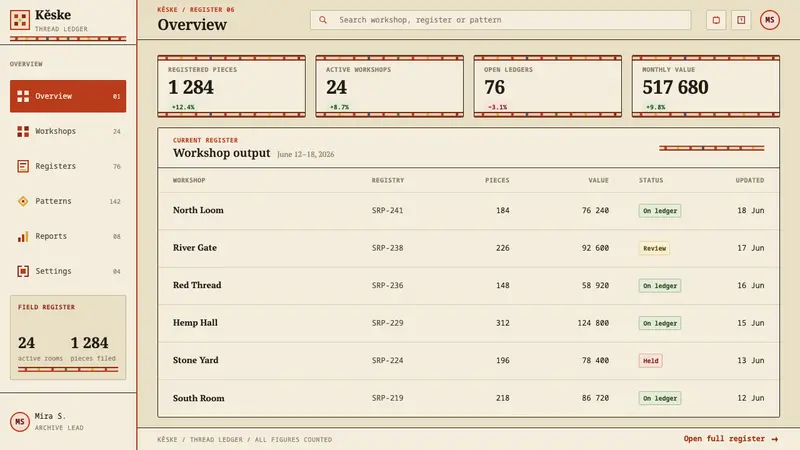Open the Reports section
This screenshot has width=800, height=450.
click(68, 236)
